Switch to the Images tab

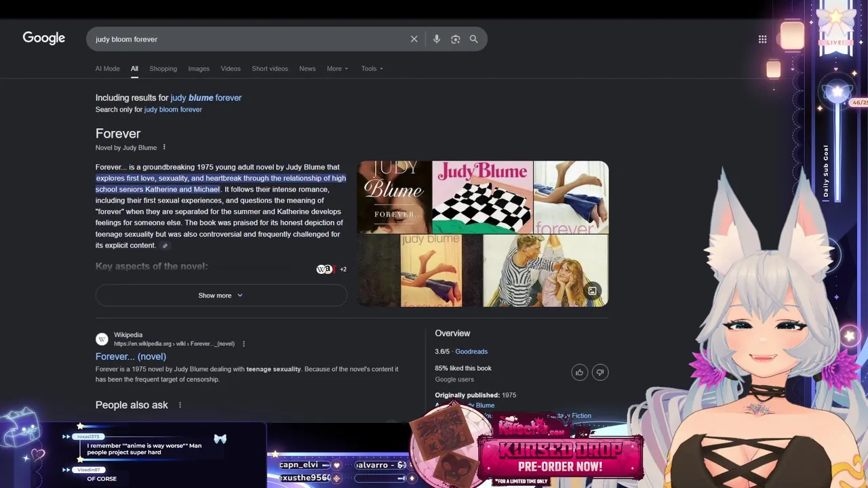coord(199,68)
